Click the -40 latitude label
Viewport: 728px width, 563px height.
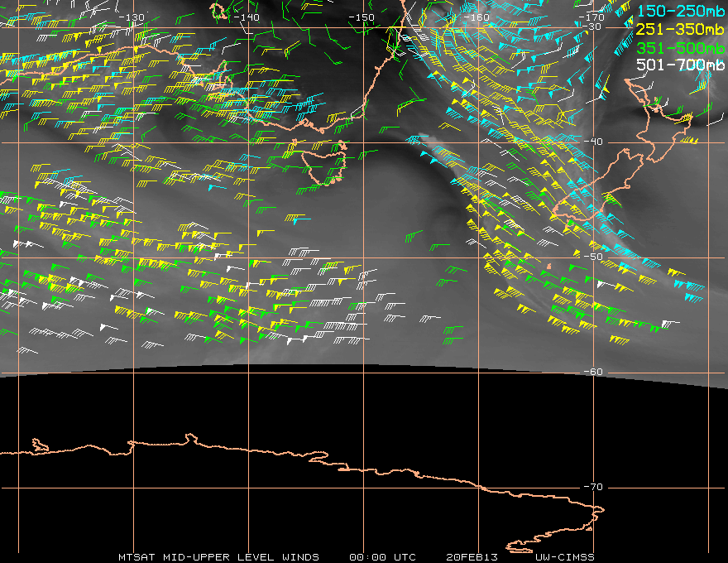click(593, 142)
